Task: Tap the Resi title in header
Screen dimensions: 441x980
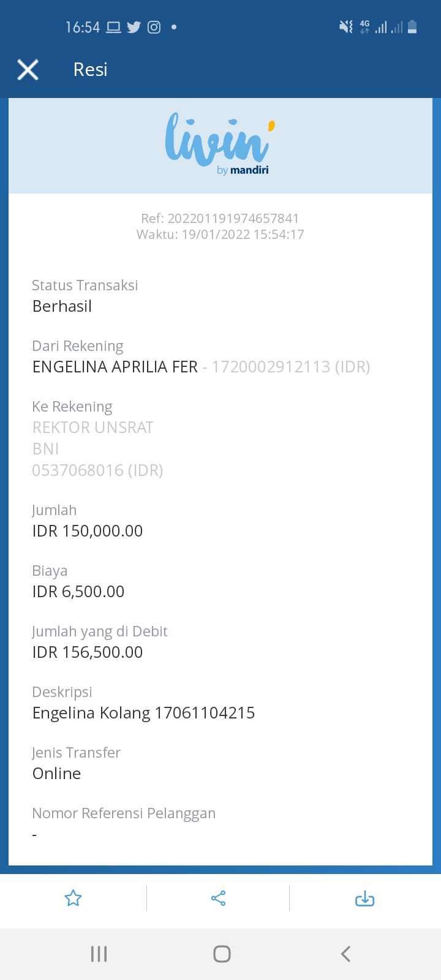Action: (91, 70)
